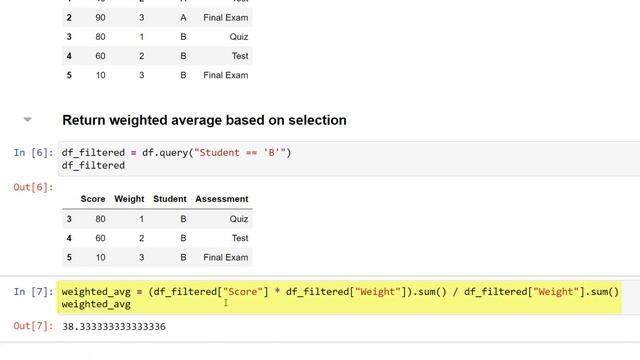This screenshot has height=360, width=640.
Task: Click index 2 in the upper table
Action: pyautogui.click(x=69, y=18)
